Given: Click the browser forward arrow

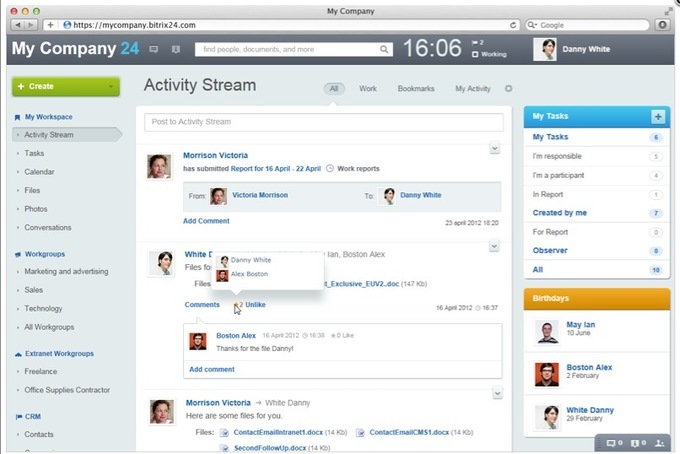Looking at the screenshot, I should 31,25.
